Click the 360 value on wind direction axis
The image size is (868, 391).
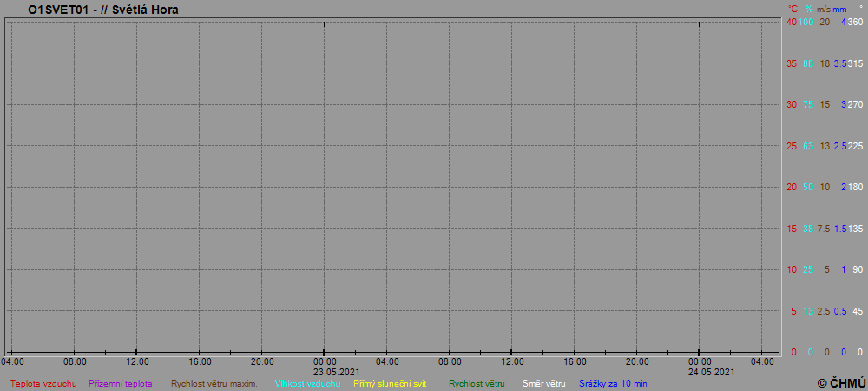pos(856,22)
